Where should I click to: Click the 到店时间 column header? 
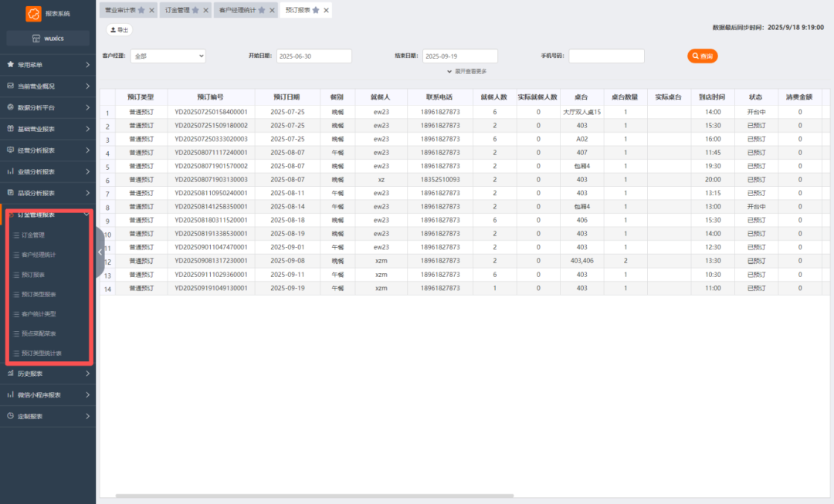[712, 97]
